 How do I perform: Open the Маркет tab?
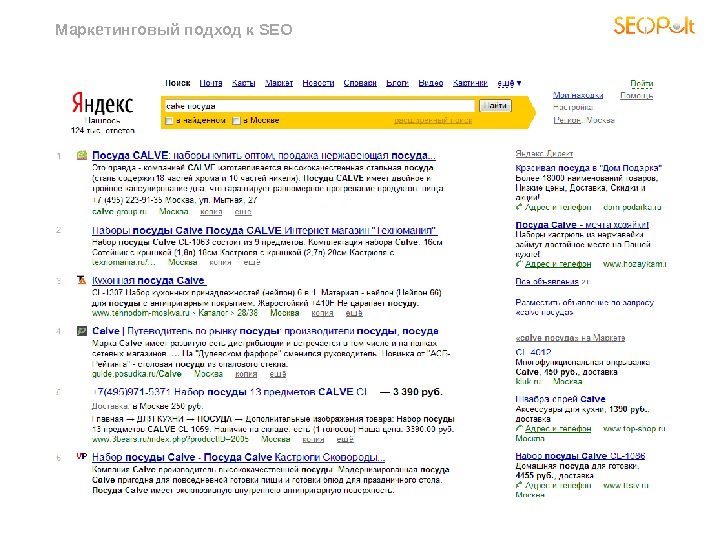[x=279, y=83]
